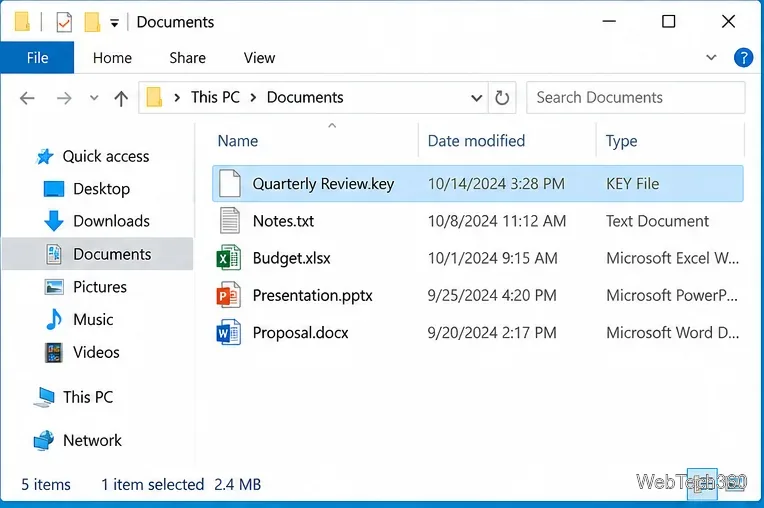764x508 pixels.
Task: Open Downloads in the navigation pane
Action: pos(111,221)
